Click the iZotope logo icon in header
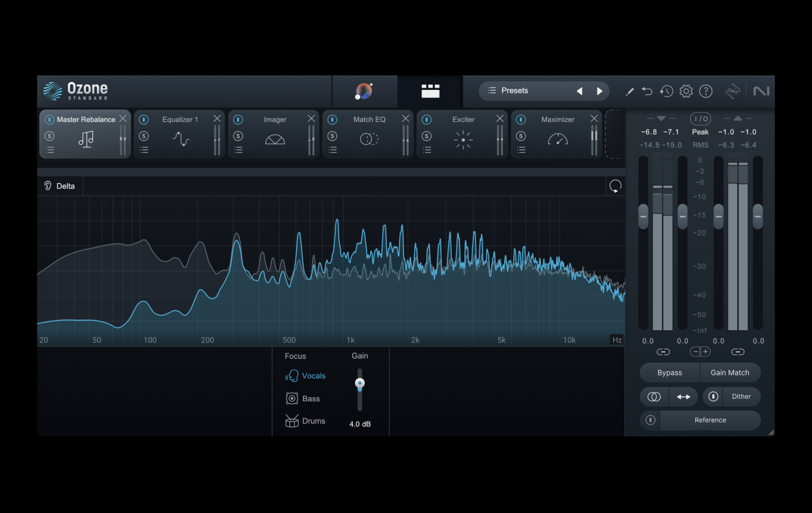The image size is (812, 513). 733,91
